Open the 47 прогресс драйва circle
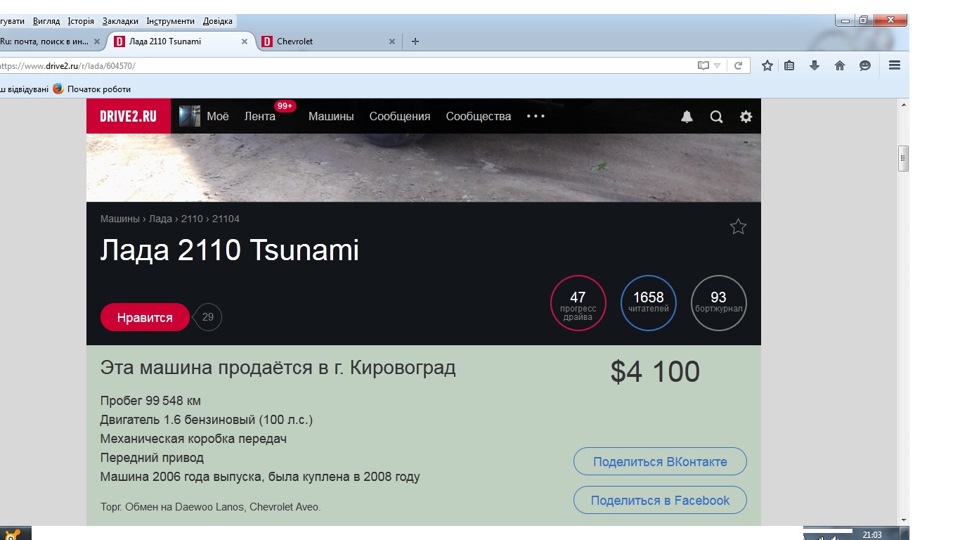This screenshot has height=540, width=960. 578,303
